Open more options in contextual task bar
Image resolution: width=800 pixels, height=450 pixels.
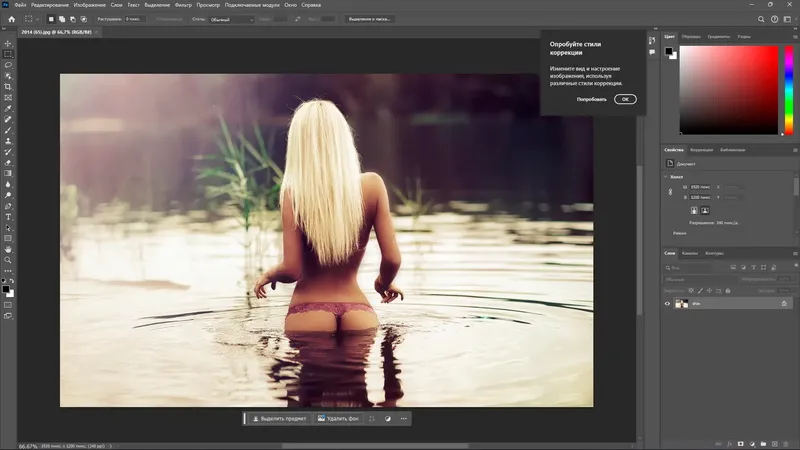pos(404,418)
